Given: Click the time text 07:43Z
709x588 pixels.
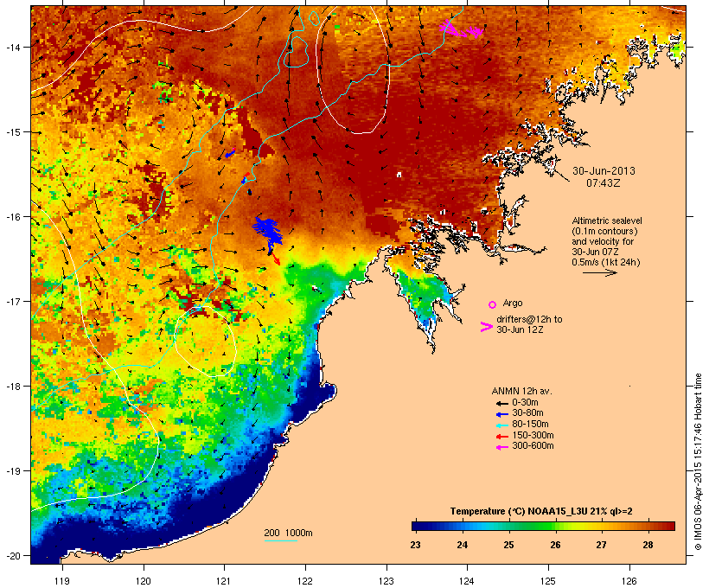Looking at the screenshot, I should [x=604, y=183].
